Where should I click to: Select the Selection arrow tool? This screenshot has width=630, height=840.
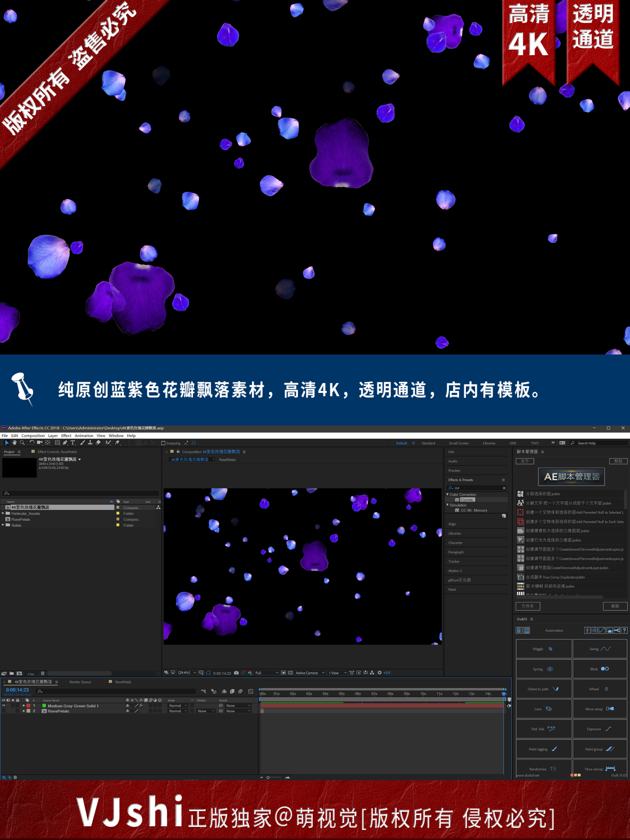6,443
